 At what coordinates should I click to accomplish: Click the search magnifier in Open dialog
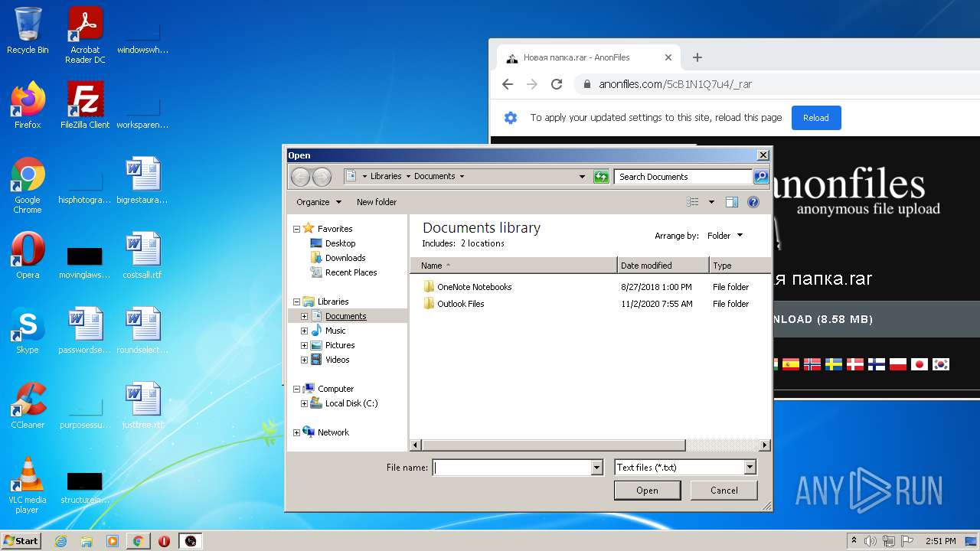click(x=760, y=177)
